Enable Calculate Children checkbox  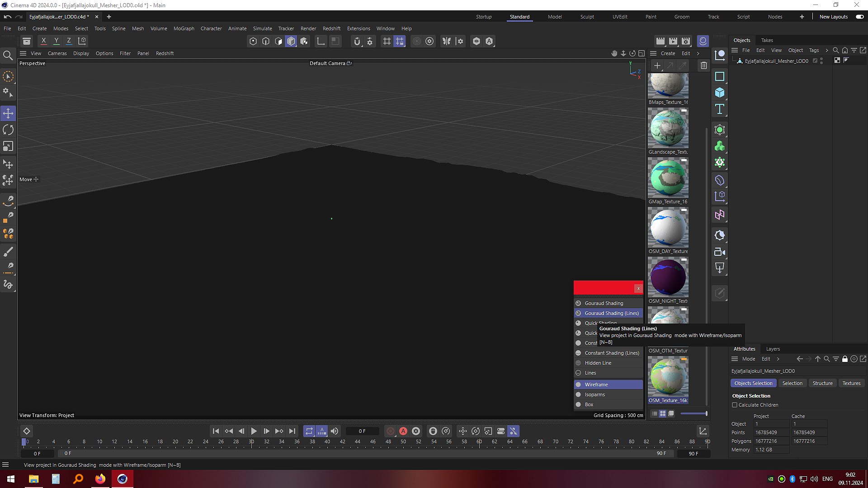[735, 405]
